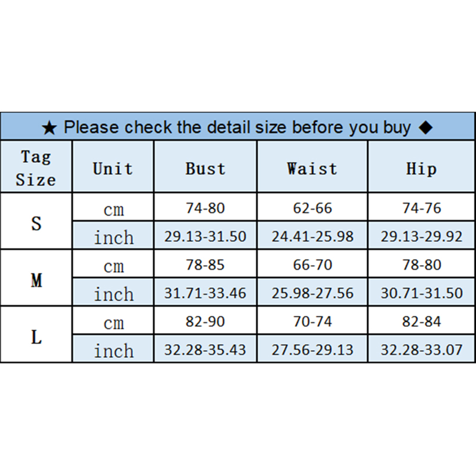Select the 27.56-29.13 waist inch cell

312,350
